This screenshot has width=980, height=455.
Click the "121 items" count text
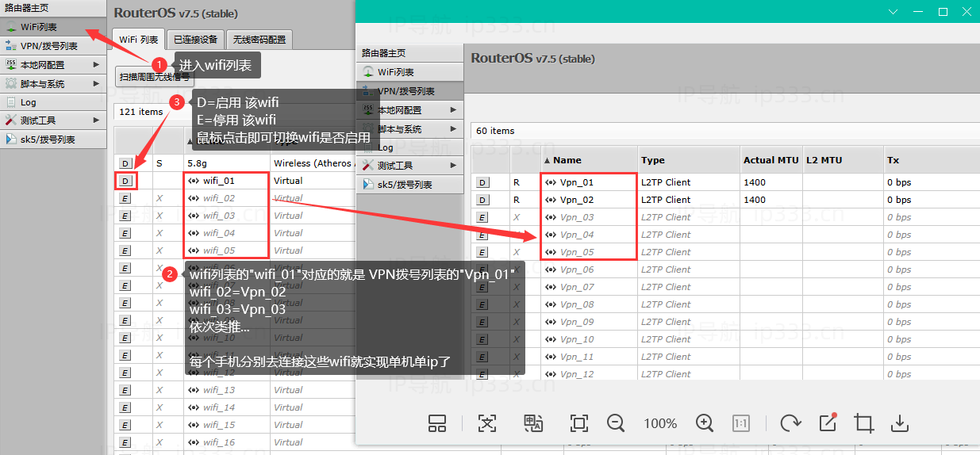(x=140, y=112)
